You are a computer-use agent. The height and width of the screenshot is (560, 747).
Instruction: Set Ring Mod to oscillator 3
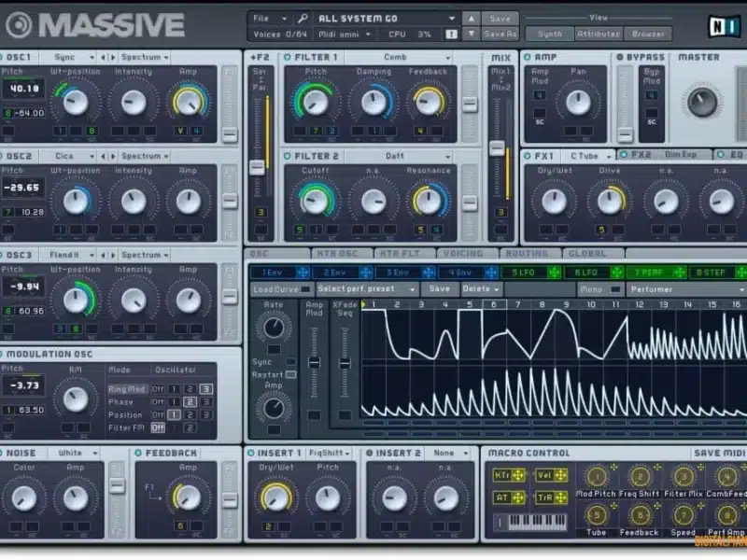[x=205, y=389]
